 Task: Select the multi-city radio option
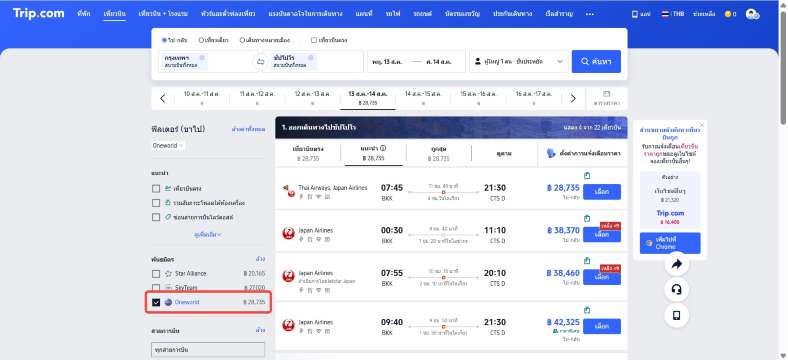(x=242, y=40)
